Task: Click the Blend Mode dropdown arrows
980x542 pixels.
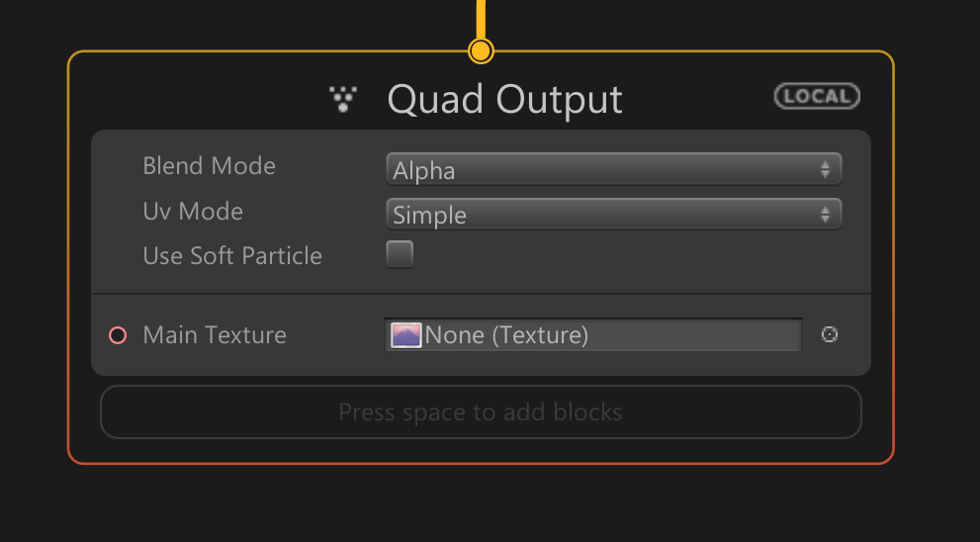Action: click(x=825, y=169)
